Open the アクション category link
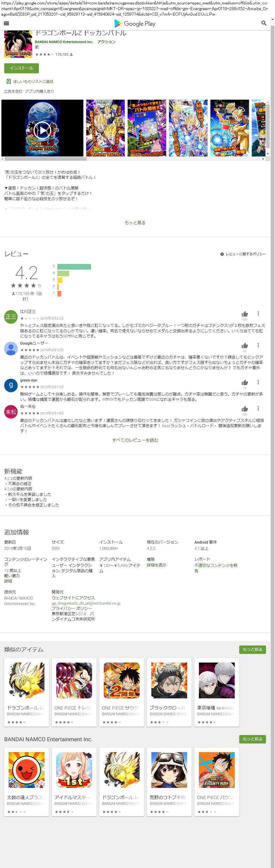 (x=106, y=42)
